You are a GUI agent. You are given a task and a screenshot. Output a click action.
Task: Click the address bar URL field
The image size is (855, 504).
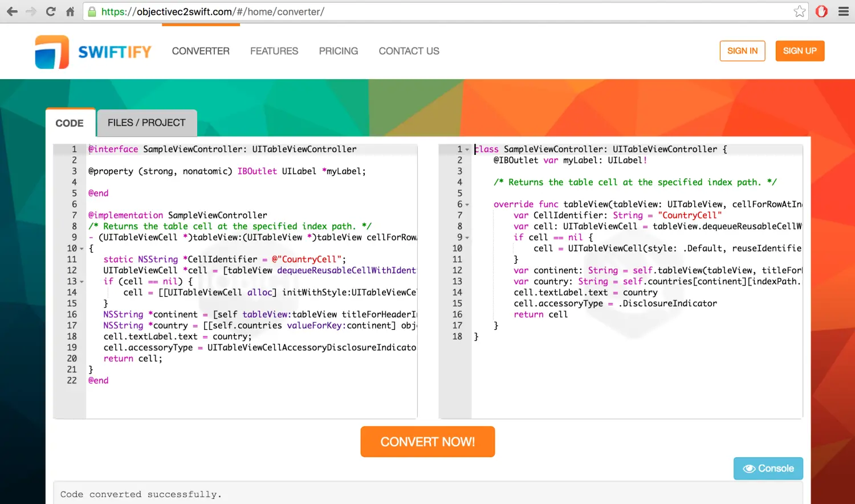[x=445, y=11]
